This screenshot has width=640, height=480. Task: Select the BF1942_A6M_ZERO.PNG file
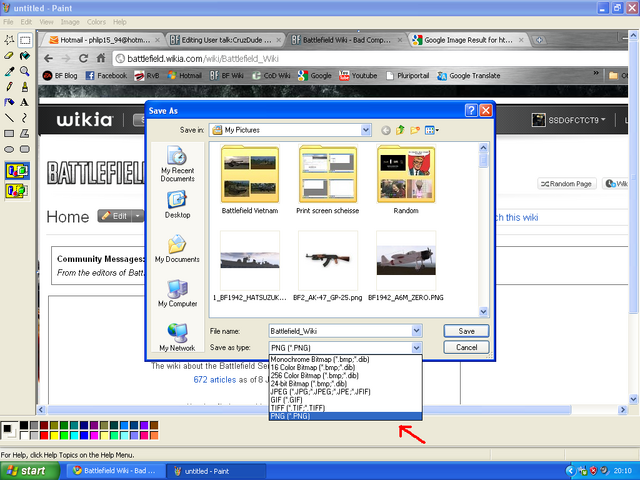click(406, 266)
